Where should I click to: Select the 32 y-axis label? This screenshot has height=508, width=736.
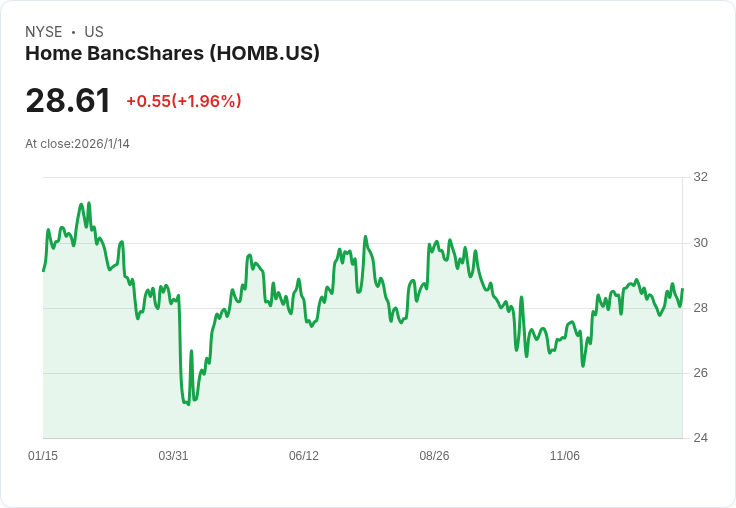pos(700,177)
